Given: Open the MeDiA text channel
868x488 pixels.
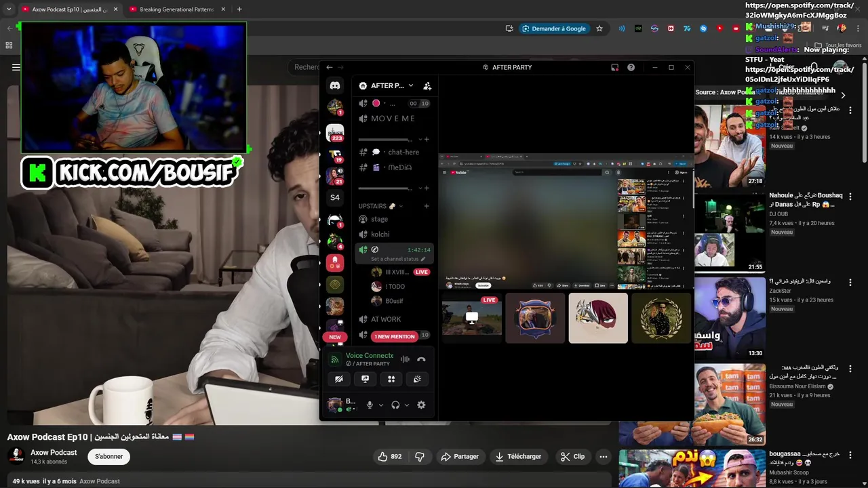Looking at the screenshot, I should (x=393, y=167).
